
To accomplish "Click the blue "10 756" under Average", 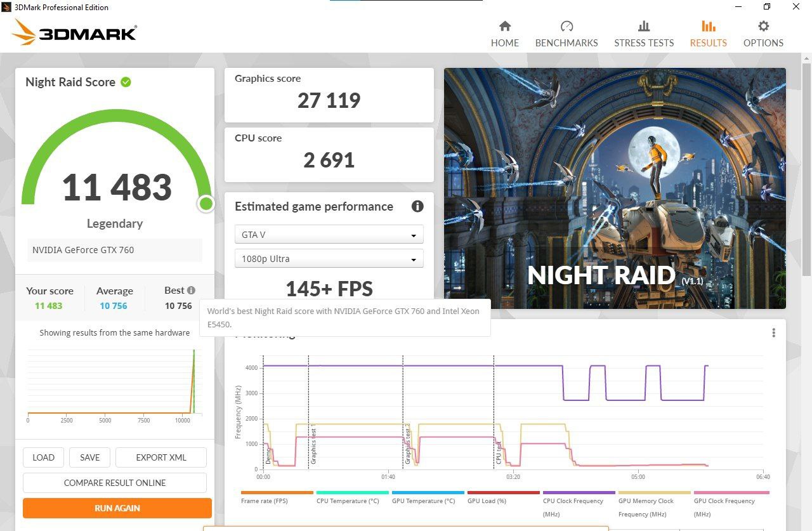I will pos(114,306).
